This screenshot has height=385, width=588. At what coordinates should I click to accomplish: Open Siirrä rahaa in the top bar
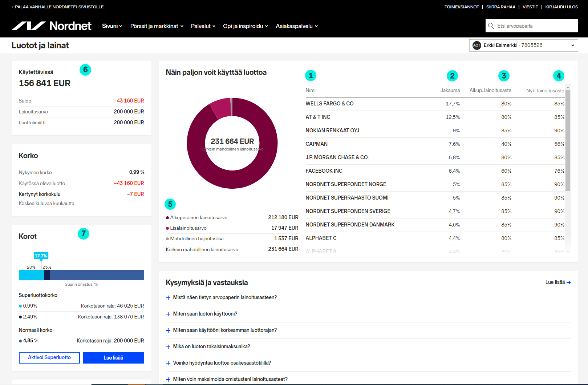[501, 7]
